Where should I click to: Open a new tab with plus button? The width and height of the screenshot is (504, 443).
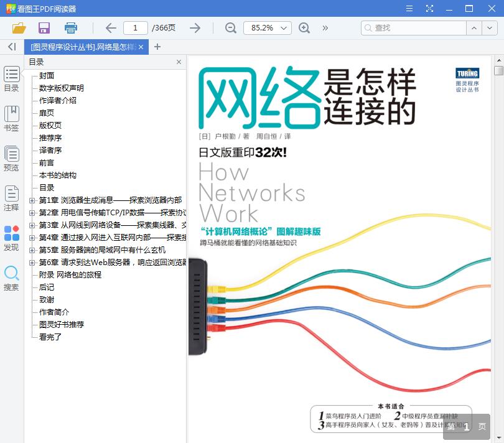[156, 47]
